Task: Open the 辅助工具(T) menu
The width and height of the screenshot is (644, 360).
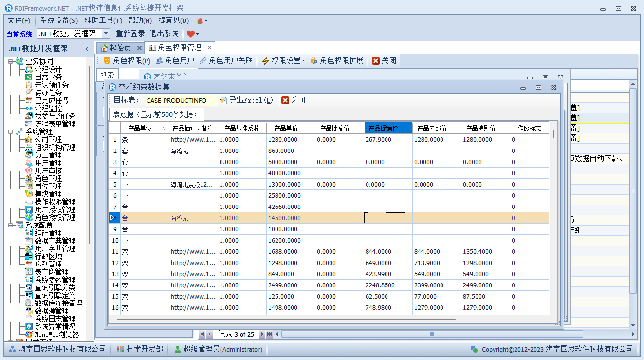Action: tap(103, 20)
